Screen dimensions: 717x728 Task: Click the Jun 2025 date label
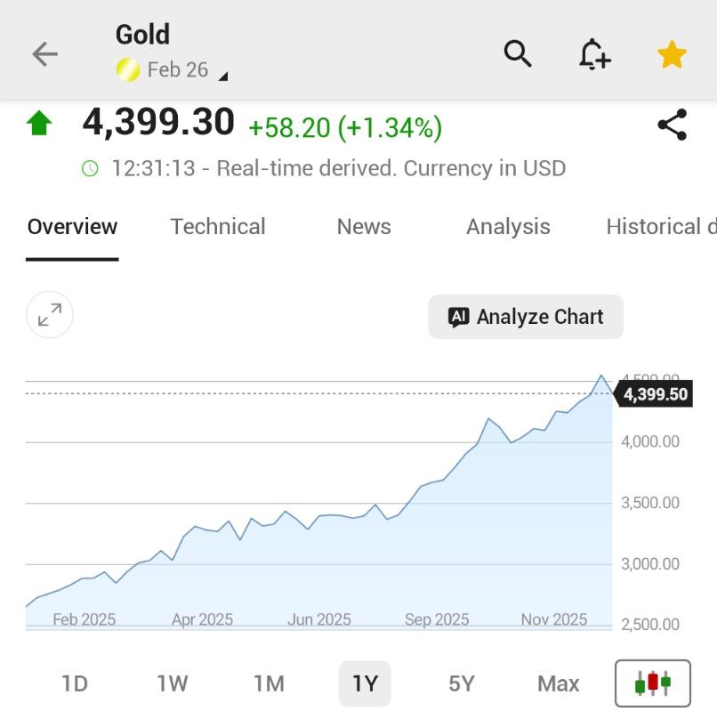[x=319, y=619]
